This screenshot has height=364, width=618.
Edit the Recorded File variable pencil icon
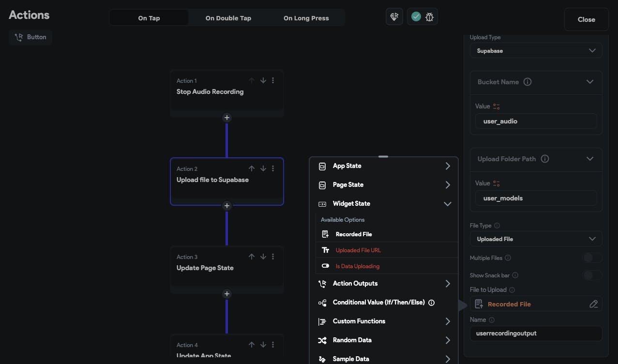[x=593, y=304]
